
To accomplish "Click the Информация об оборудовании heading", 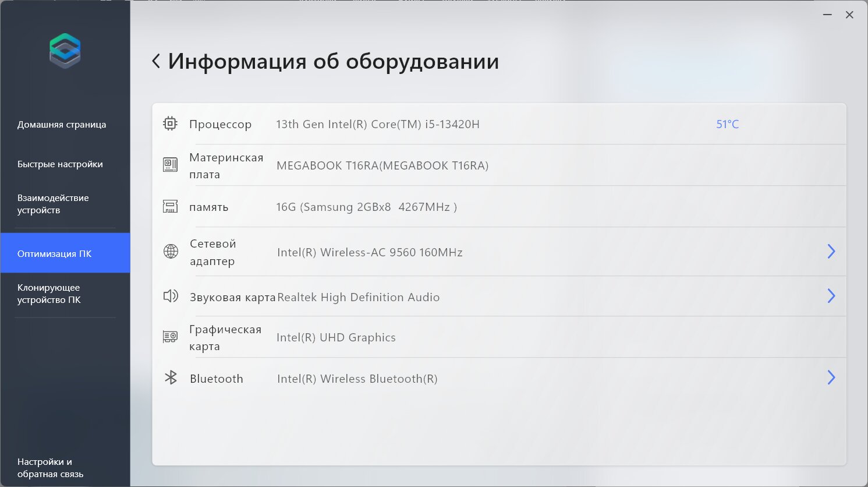I will (x=334, y=61).
